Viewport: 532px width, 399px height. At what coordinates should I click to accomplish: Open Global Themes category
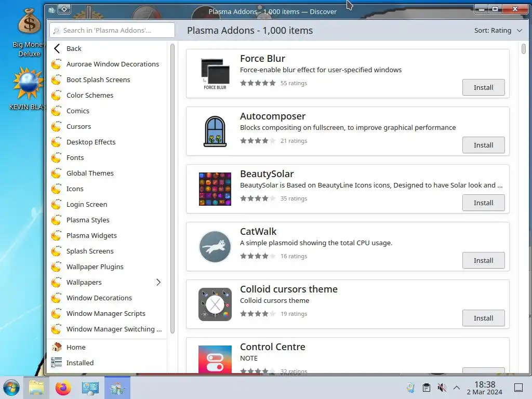107,174
